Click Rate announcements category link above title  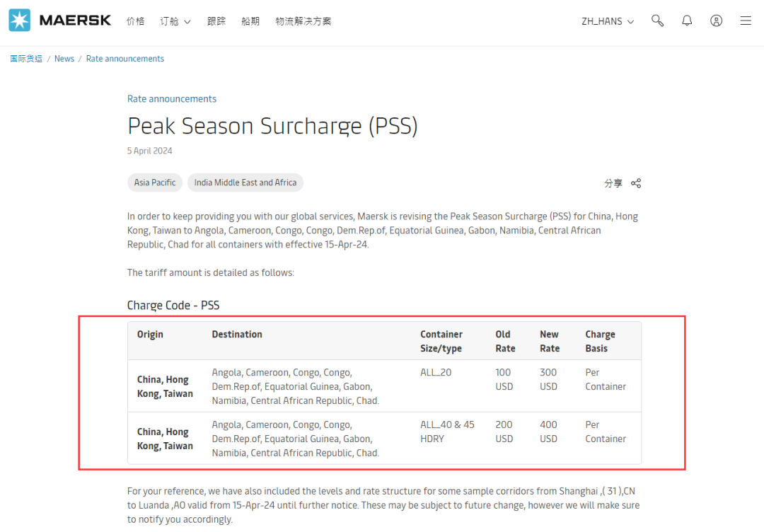[x=172, y=99]
